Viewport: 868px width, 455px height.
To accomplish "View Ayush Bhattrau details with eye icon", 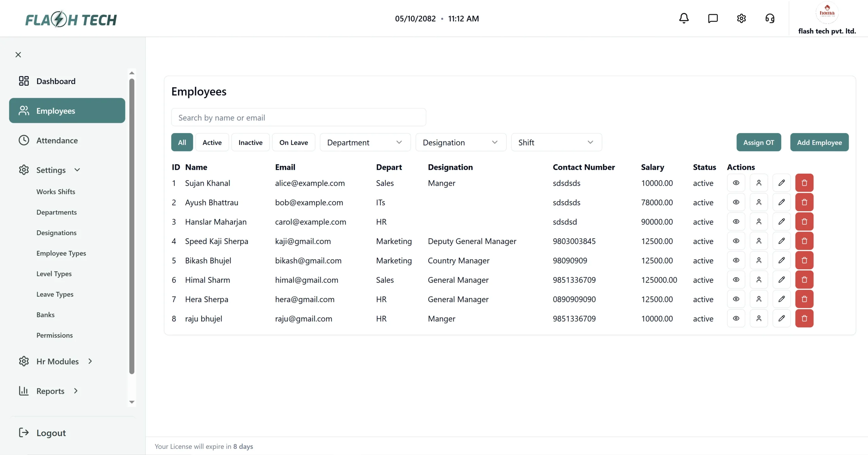I will 736,202.
